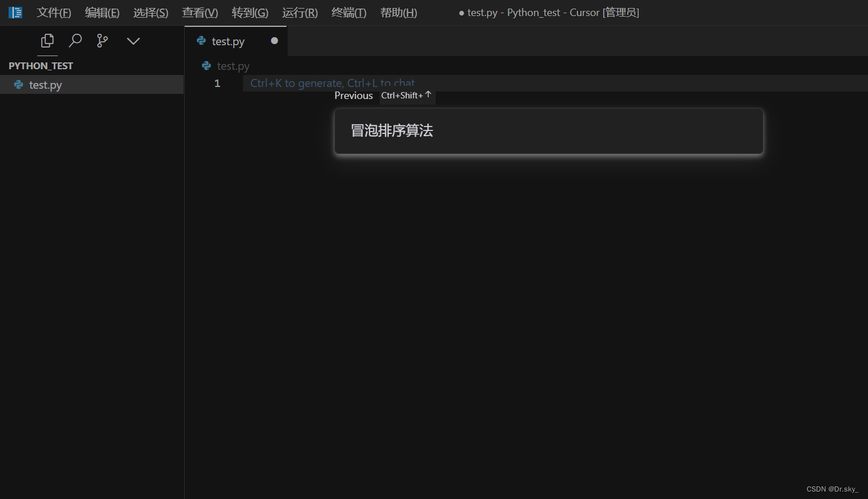Open the 终端(T) menu
This screenshot has height=499, width=868.
tap(349, 13)
